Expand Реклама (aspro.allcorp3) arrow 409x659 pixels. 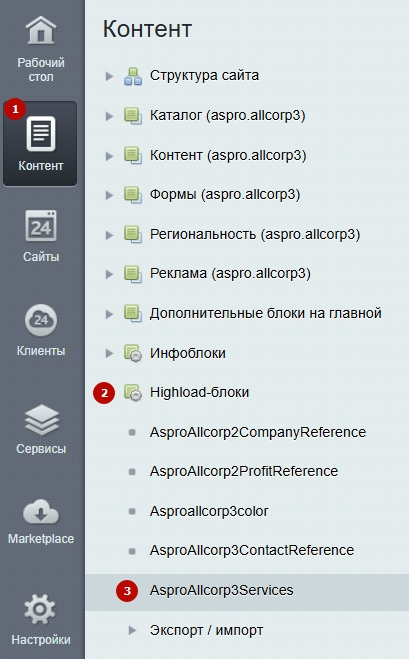click(x=109, y=274)
